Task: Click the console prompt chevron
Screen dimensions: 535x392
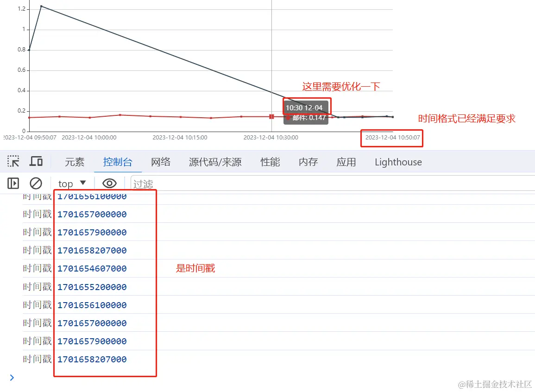Action: (x=12, y=377)
